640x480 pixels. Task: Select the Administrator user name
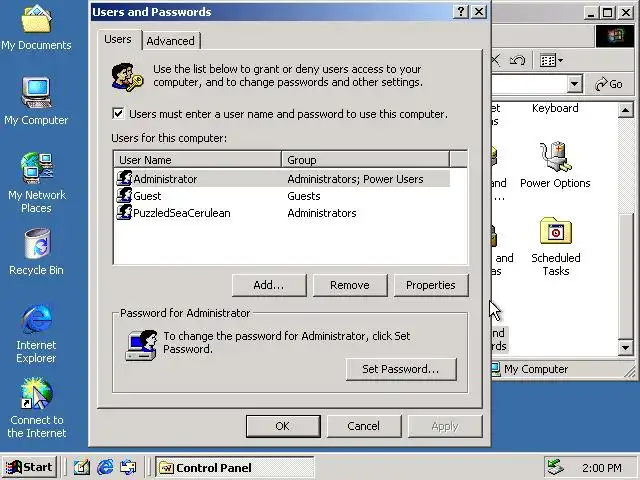click(x=165, y=179)
